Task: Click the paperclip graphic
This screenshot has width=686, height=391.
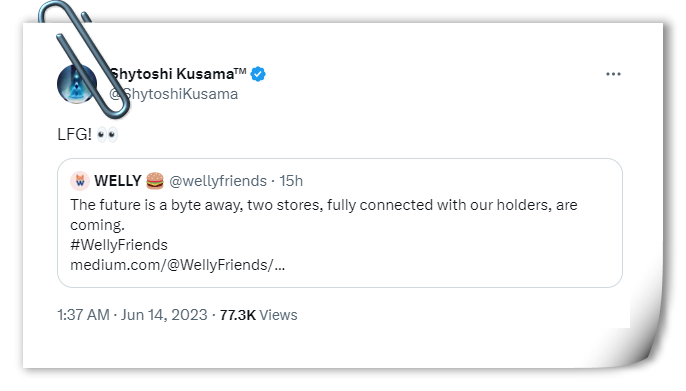Action: point(81,59)
